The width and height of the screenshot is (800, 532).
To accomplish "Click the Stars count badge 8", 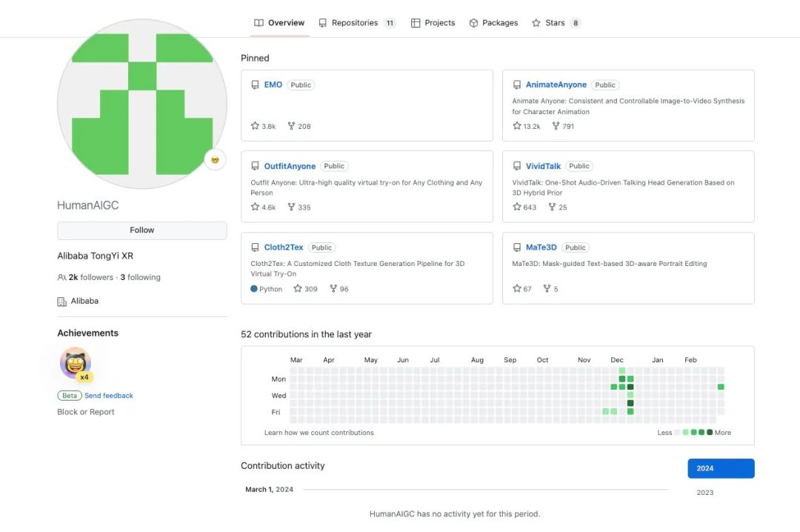I will (576, 23).
